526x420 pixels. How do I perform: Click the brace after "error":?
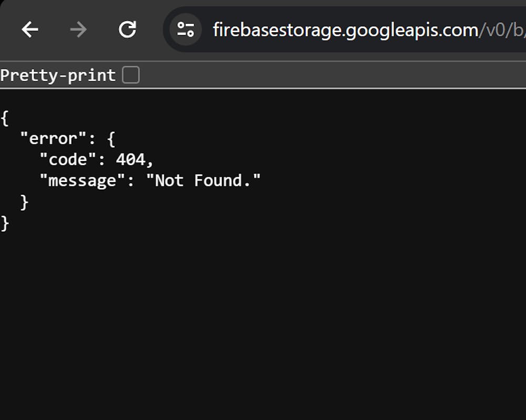tap(111, 139)
